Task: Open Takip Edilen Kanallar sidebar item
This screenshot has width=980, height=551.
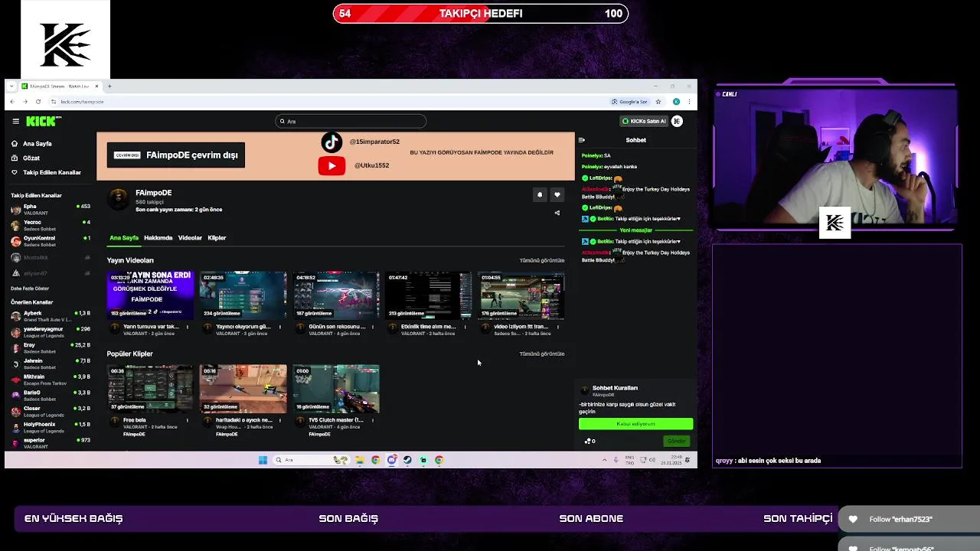Action: coord(46,172)
